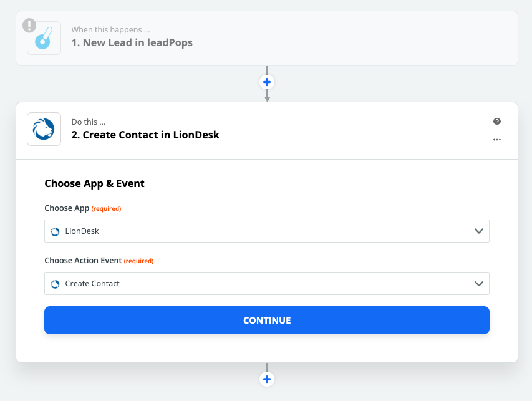Open the LionDesk app selection box
The image size is (532, 401).
point(267,231)
